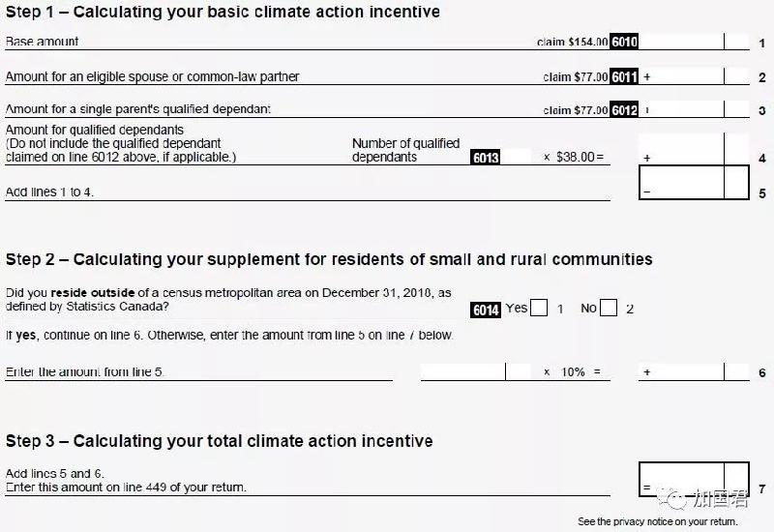Click the Step 2 supplement heading
This screenshot has height=532, width=774.
click(329, 259)
